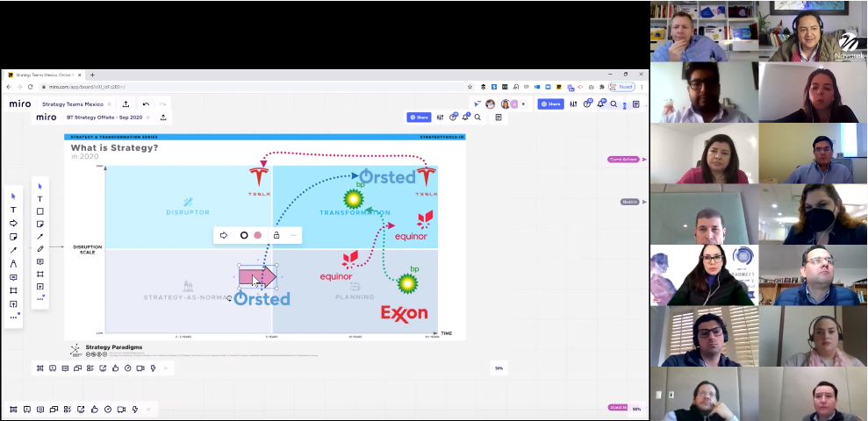Open search in the top-right Miro toolbar
The height and width of the screenshot is (421, 868).
point(613,104)
